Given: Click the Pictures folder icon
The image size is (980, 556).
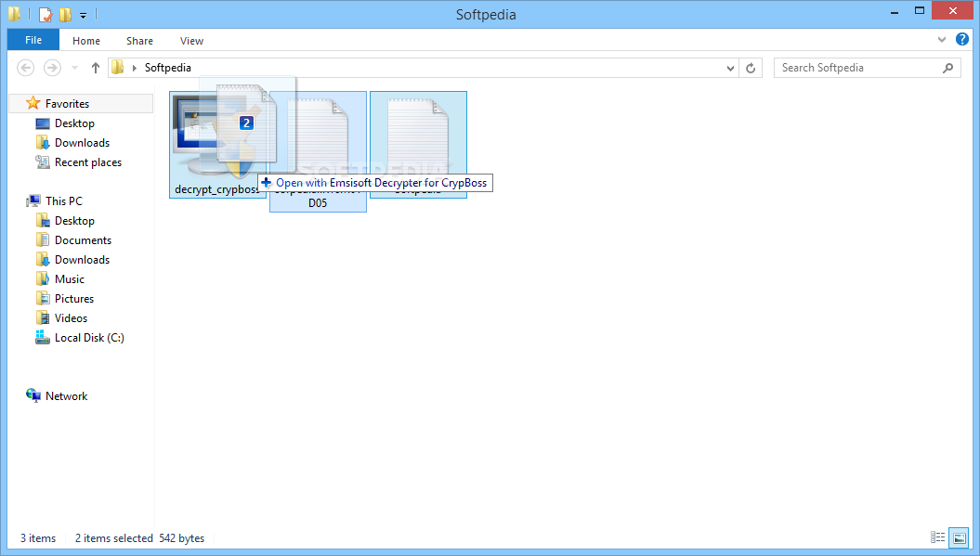Looking at the screenshot, I should (43, 298).
